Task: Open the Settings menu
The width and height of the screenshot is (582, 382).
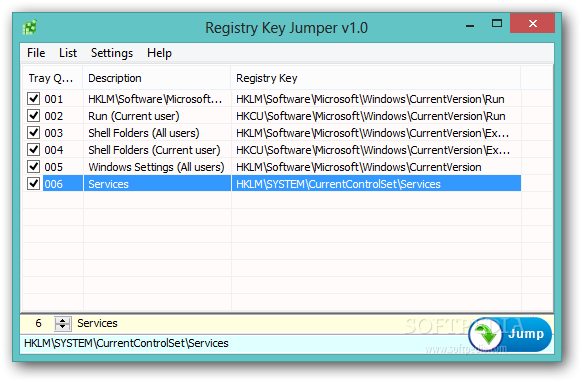Action: click(112, 53)
